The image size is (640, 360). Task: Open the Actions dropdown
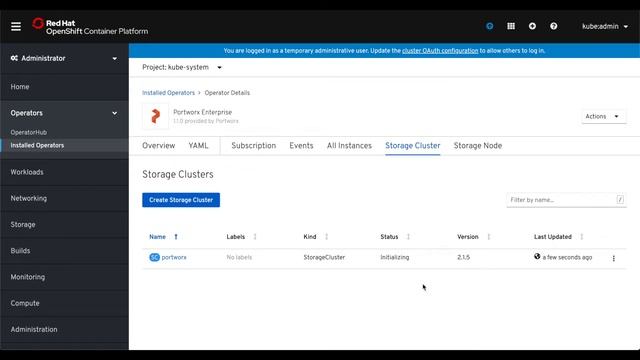click(x=603, y=116)
